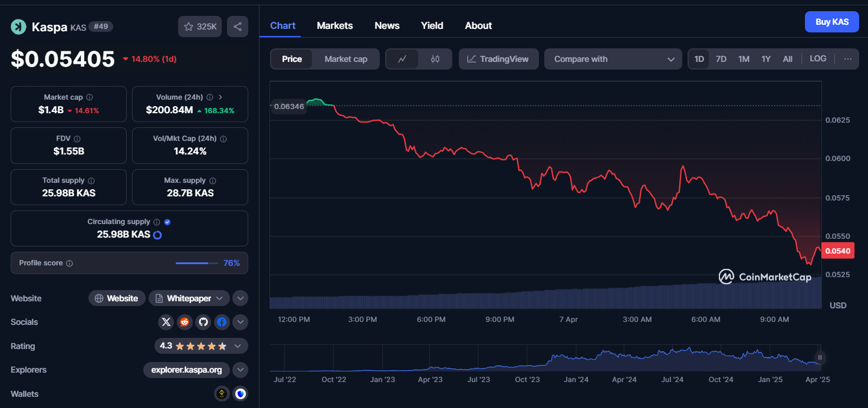Open the official Website link

click(x=117, y=298)
